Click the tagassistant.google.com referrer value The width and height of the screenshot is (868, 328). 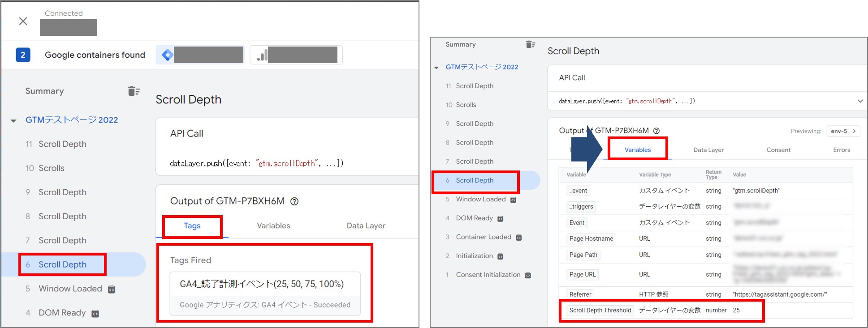coord(780,294)
